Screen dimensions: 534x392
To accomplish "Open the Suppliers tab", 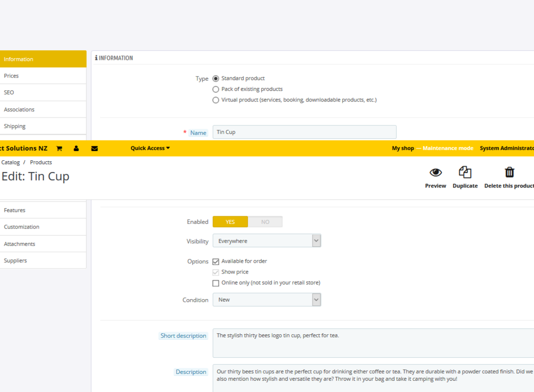I will point(15,260).
